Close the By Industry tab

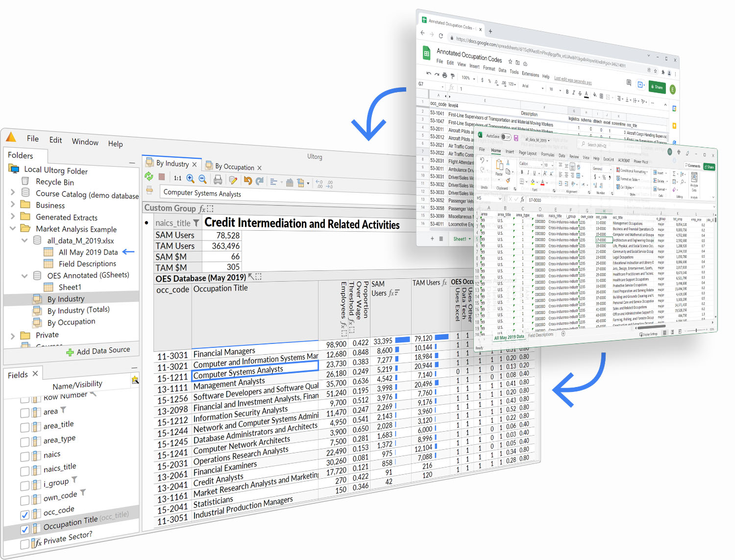[x=195, y=164]
